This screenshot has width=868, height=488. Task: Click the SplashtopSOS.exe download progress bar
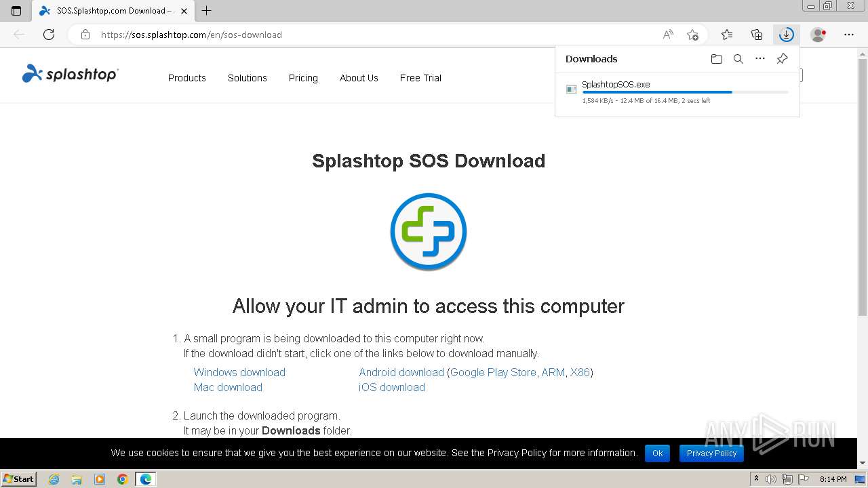[x=685, y=92]
